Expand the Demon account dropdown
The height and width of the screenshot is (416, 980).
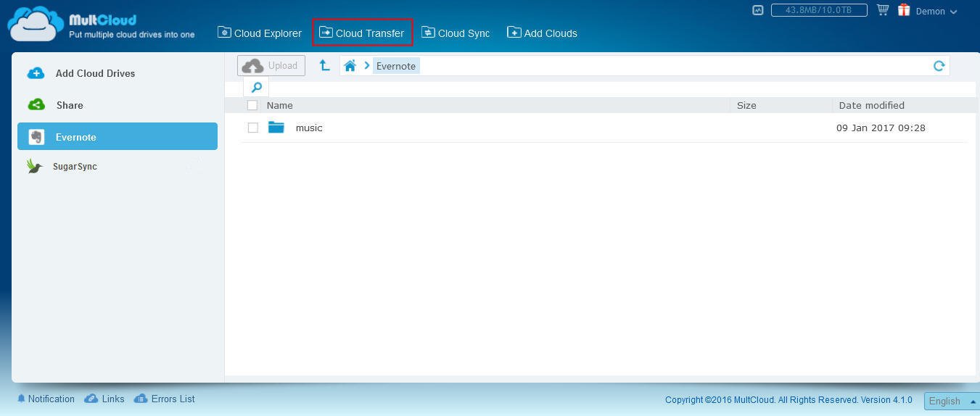click(x=936, y=12)
